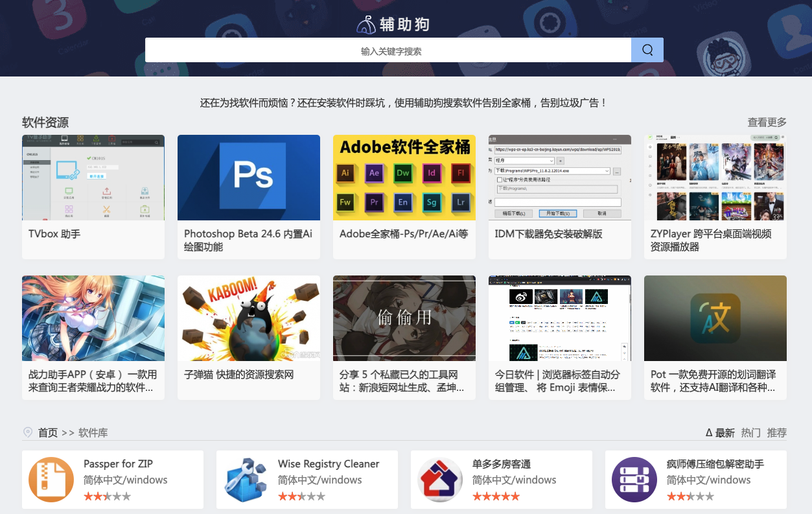Click 简体中文/windows under 单多多房客通
This screenshot has height=514, width=812.
point(515,480)
